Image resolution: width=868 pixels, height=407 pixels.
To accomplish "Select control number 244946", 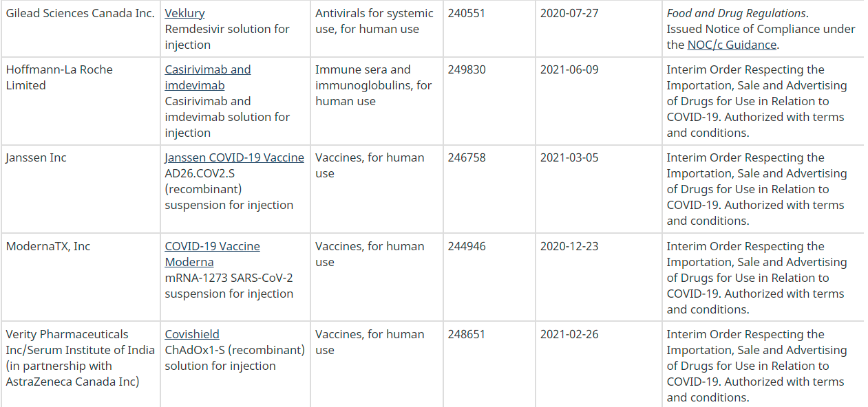I will (x=466, y=246).
